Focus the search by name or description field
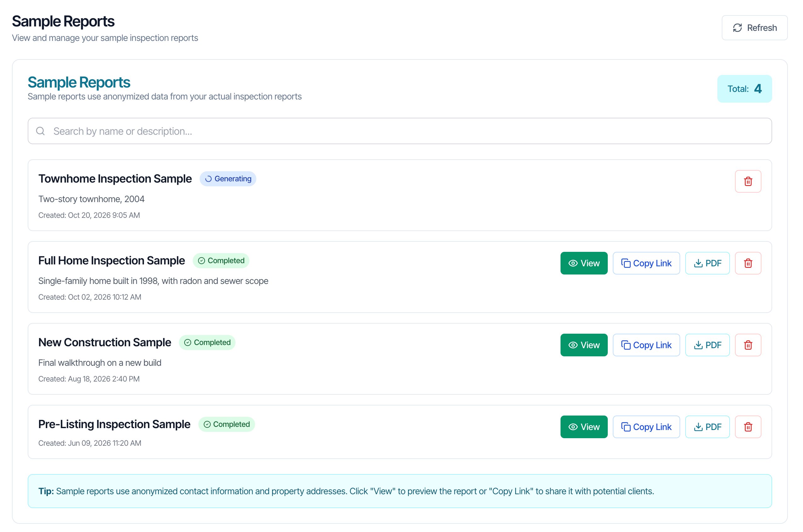Screen dimensions: 803x532 [400, 131]
